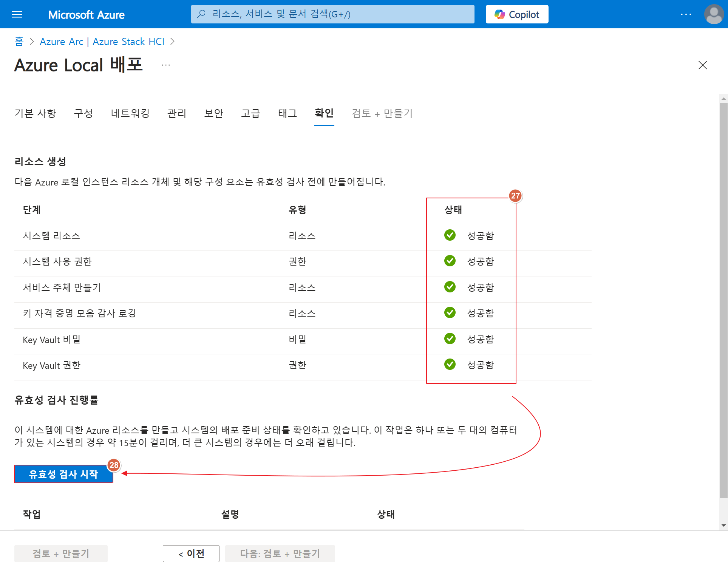Click the success icon for 시스템 사용 권한
This screenshot has height=575, width=728.
450,261
